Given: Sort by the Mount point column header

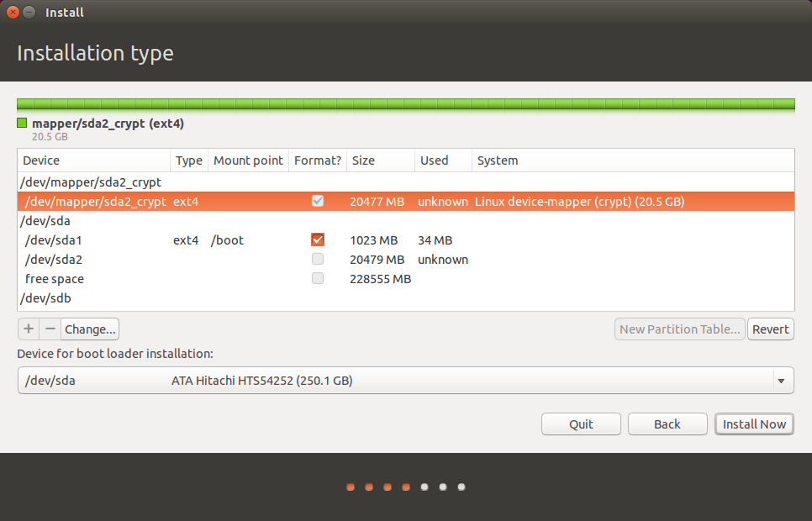Looking at the screenshot, I should tap(248, 161).
